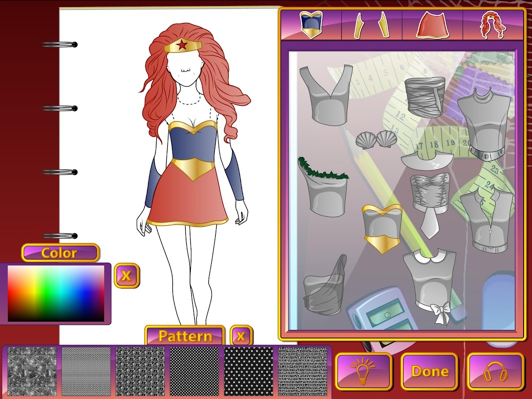Click the lightbulb hint button

pos(363,372)
